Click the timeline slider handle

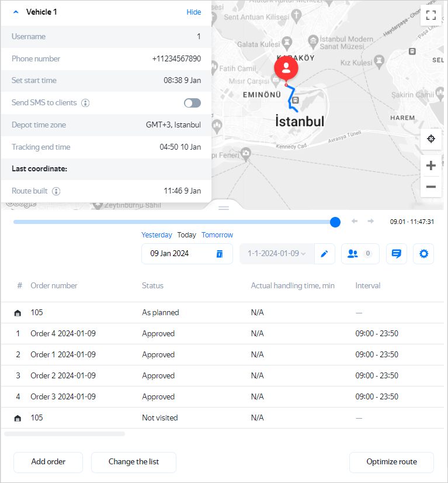coord(335,222)
